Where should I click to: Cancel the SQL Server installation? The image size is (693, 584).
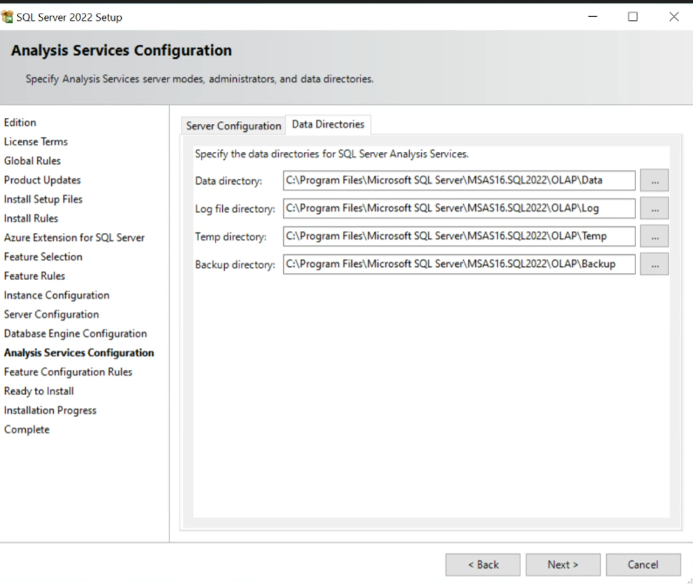coord(643,565)
